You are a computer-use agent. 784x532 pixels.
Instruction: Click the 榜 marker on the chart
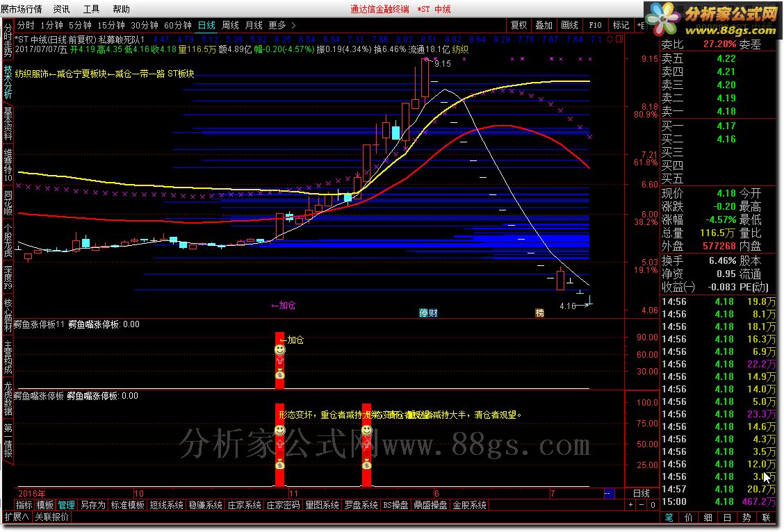tap(539, 313)
